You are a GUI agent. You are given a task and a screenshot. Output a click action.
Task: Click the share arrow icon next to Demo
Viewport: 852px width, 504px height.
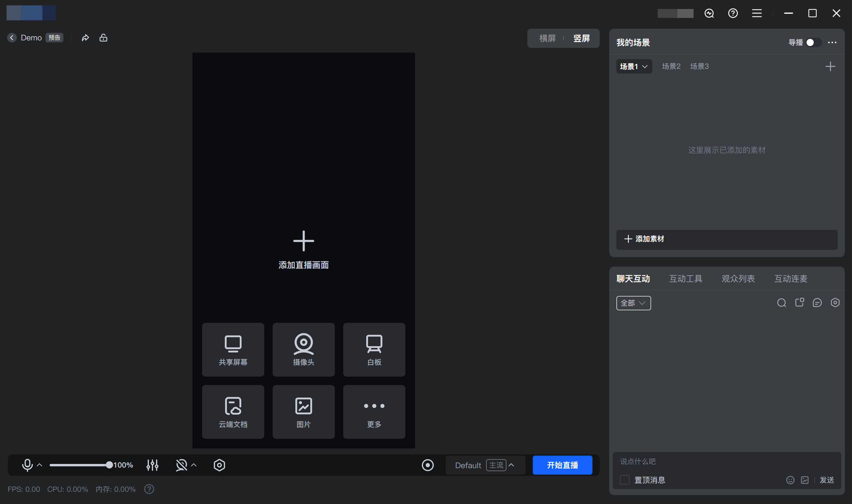point(85,38)
